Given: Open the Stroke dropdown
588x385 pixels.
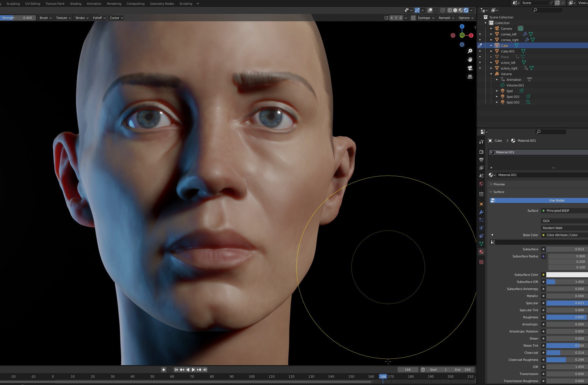Looking at the screenshot, I should click(82, 18).
